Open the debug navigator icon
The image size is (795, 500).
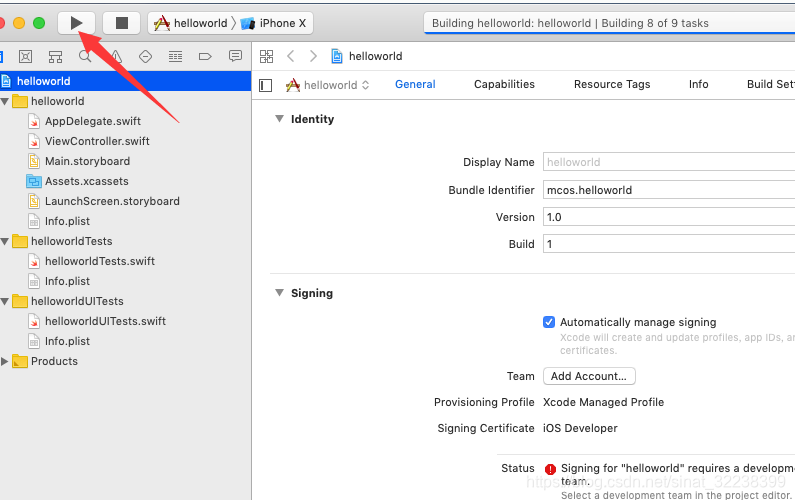click(x=175, y=56)
